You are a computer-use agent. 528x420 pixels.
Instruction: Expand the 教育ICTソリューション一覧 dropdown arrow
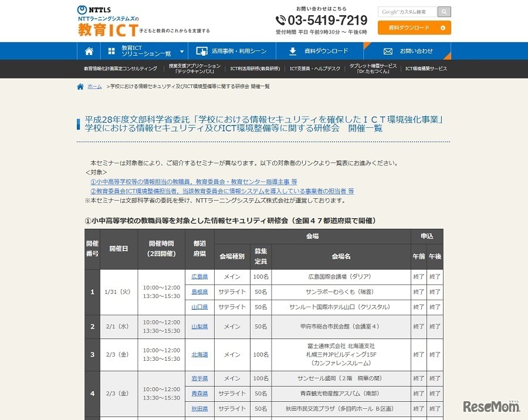coord(181,52)
